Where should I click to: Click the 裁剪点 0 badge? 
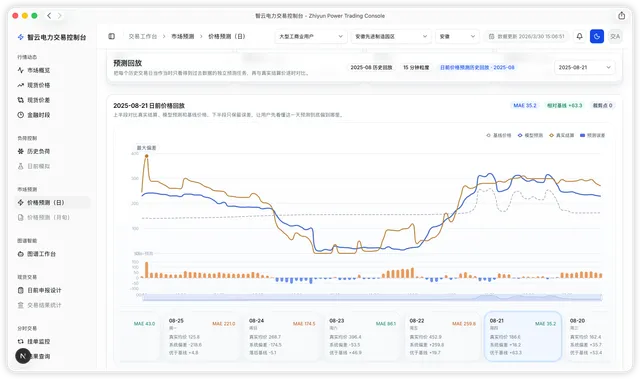pyautogui.click(x=602, y=106)
